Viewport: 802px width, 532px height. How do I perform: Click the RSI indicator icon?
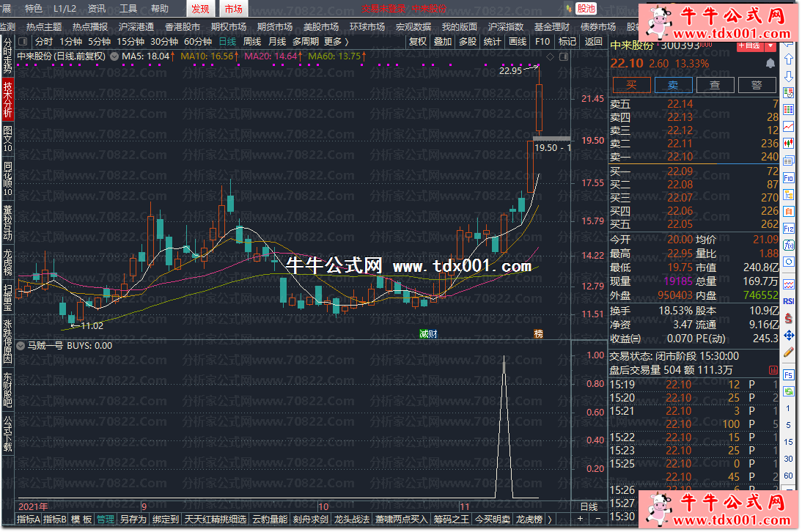789,300
